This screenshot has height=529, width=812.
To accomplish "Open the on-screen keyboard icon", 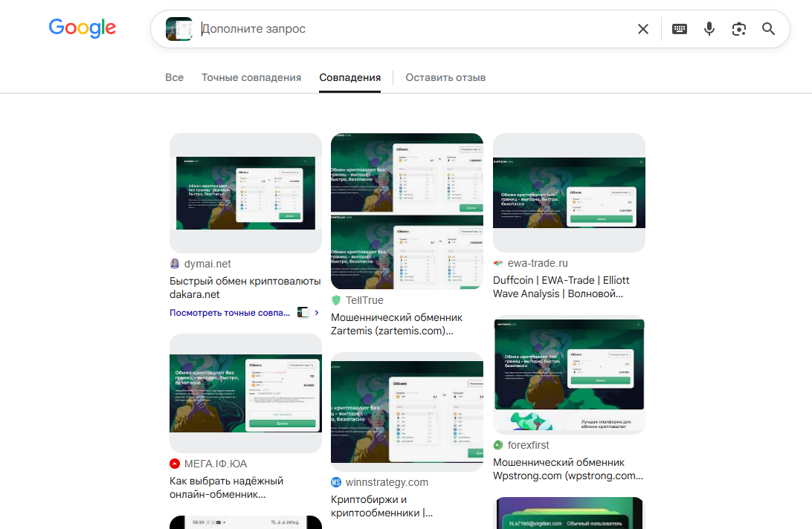I will coord(680,29).
